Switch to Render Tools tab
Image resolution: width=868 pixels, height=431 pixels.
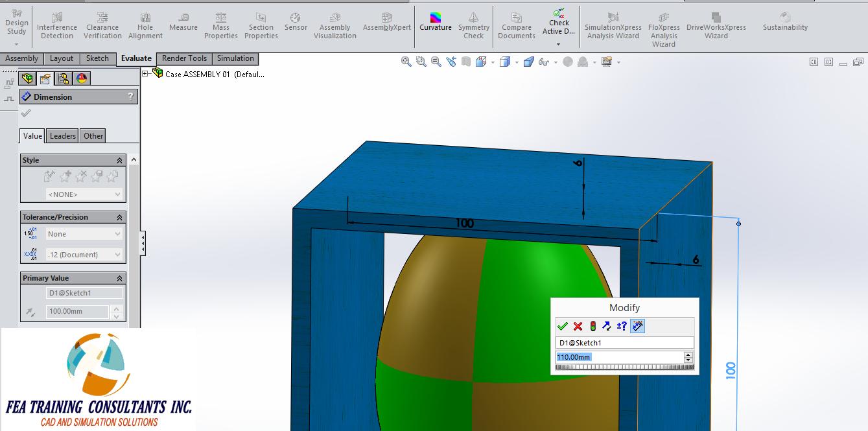point(184,58)
